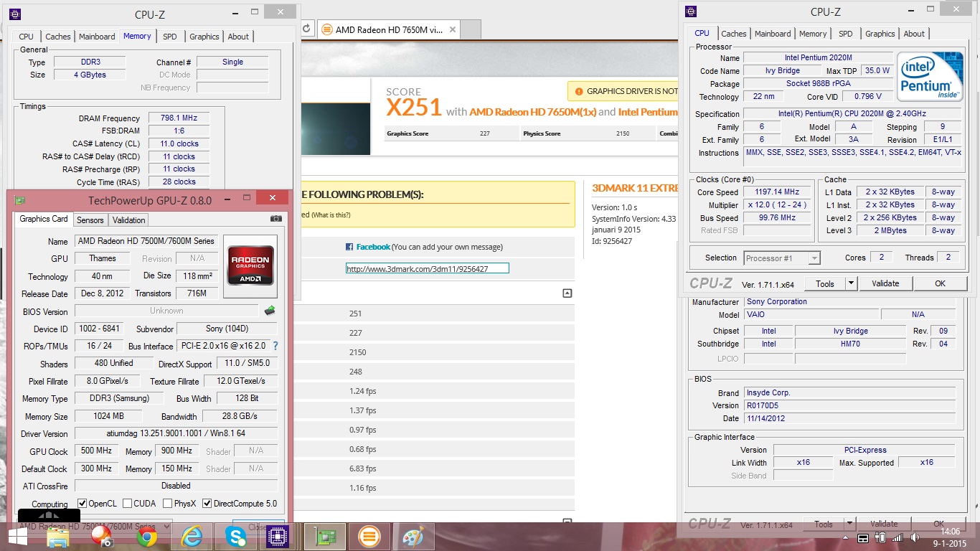
Task: Switch to the Validation tab in GPU-Z
Action: [x=129, y=220]
